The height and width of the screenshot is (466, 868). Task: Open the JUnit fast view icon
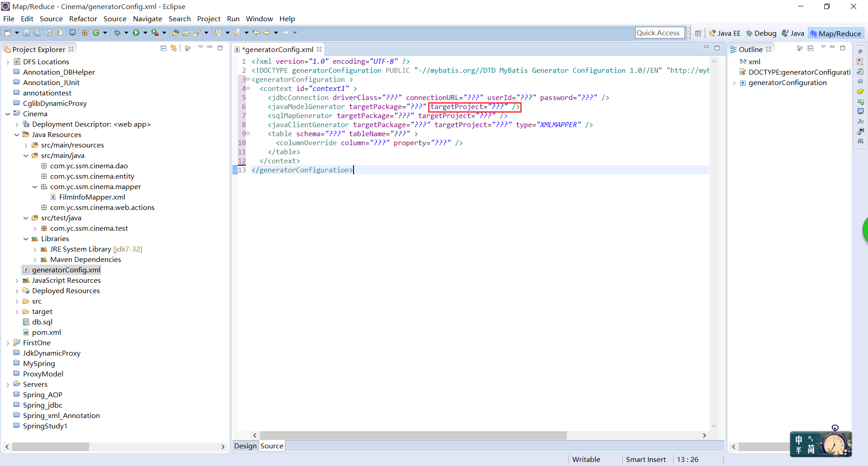tap(860, 121)
